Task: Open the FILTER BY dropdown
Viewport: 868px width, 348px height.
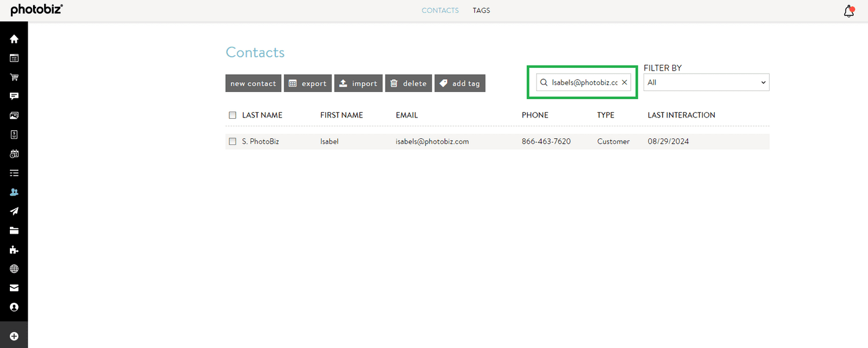Action: 706,82
